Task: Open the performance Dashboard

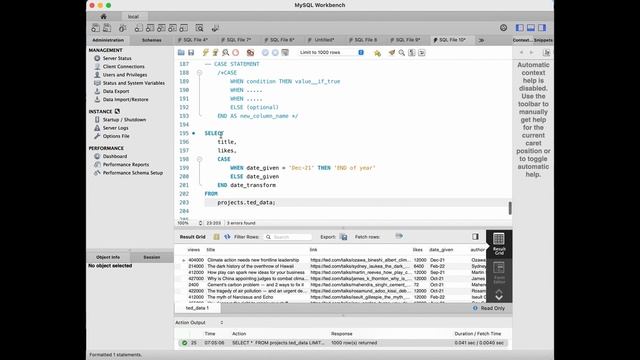Action: [115, 156]
